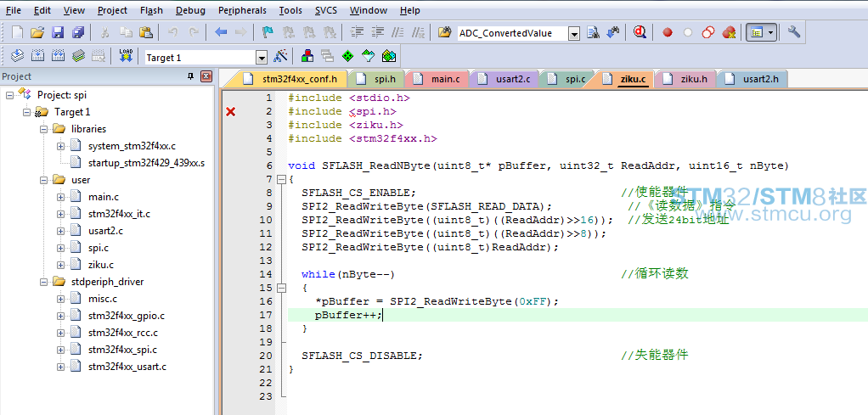This screenshot has width=868, height=415.
Task: Unindent the selected text
Action: [378, 32]
